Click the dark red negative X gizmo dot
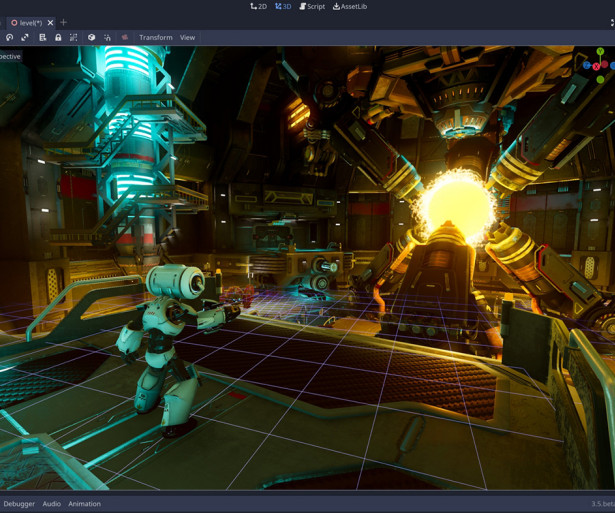 point(605,64)
